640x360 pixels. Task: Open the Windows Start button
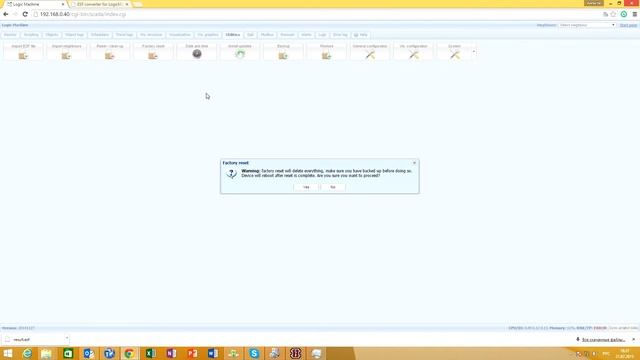click(8, 353)
